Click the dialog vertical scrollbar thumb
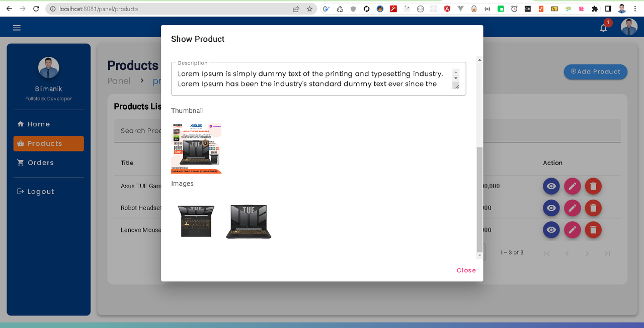Screen dimensions: 644x328 479,199
